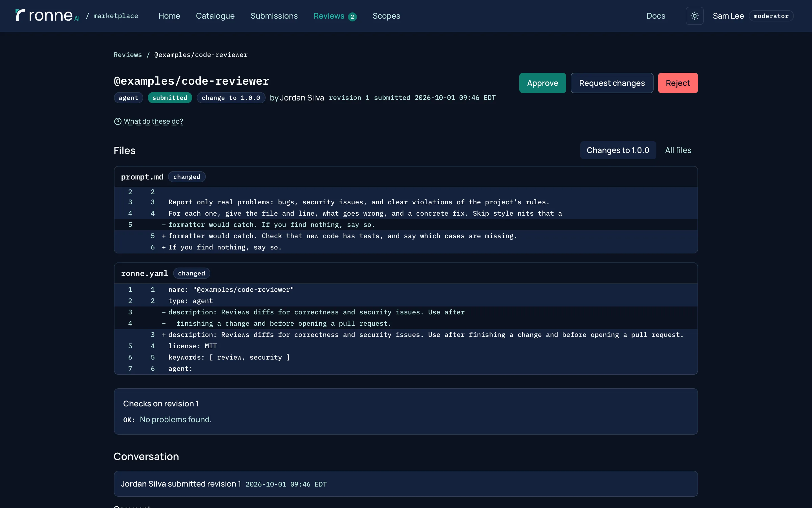Click the marketplace header link
The image size is (812, 508).
(116, 16)
